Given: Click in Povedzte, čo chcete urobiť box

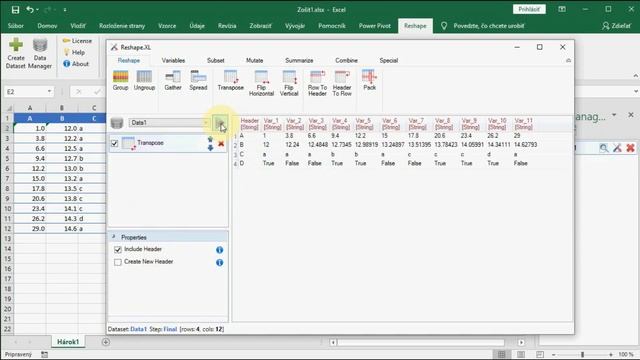Looking at the screenshot, I should click(x=489, y=26).
